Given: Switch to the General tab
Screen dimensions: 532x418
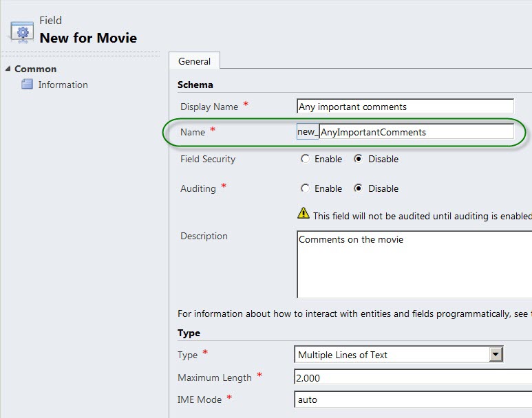Looking at the screenshot, I should (194, 61).
